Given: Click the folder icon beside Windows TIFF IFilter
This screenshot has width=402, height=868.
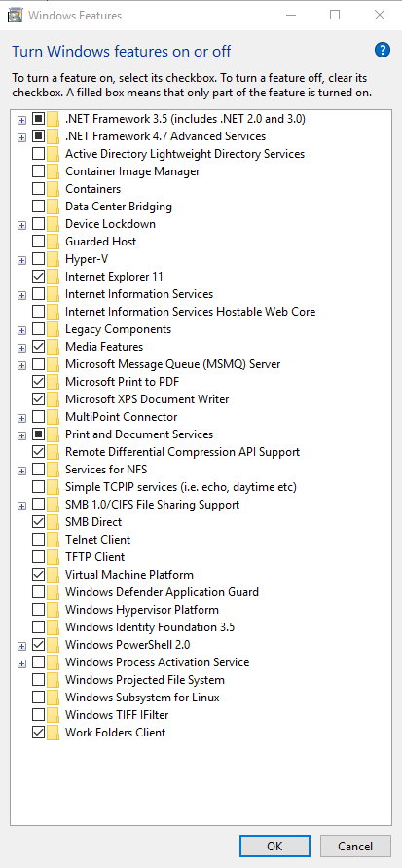Looking at the screenshot, I should click(x=54, y=715).
